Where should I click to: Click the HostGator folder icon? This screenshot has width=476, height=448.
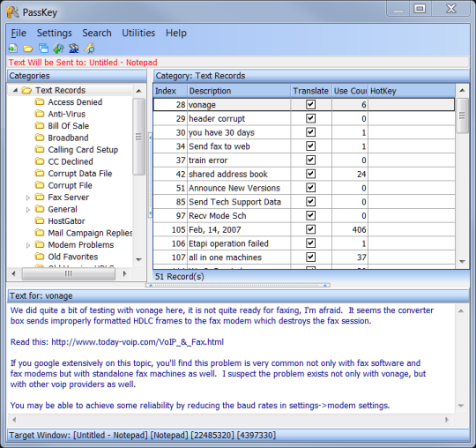(x=40, y=220)
